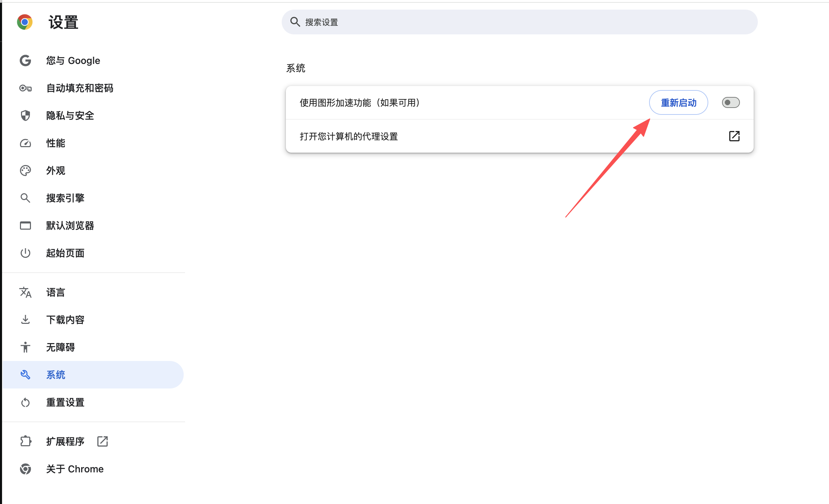The width and height of the screenshot is (829, 504).
Task: Click the Google G icon in sidebar
Action: coord(25,61)
